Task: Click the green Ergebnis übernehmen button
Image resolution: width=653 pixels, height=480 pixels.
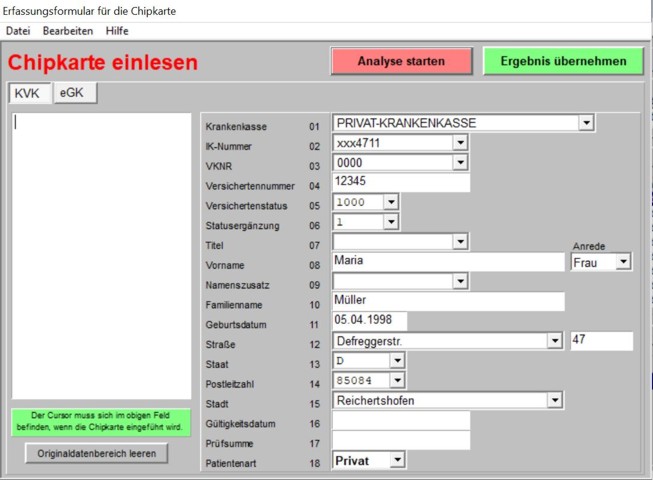Action: pyautogui.click(x=563, y=61)
